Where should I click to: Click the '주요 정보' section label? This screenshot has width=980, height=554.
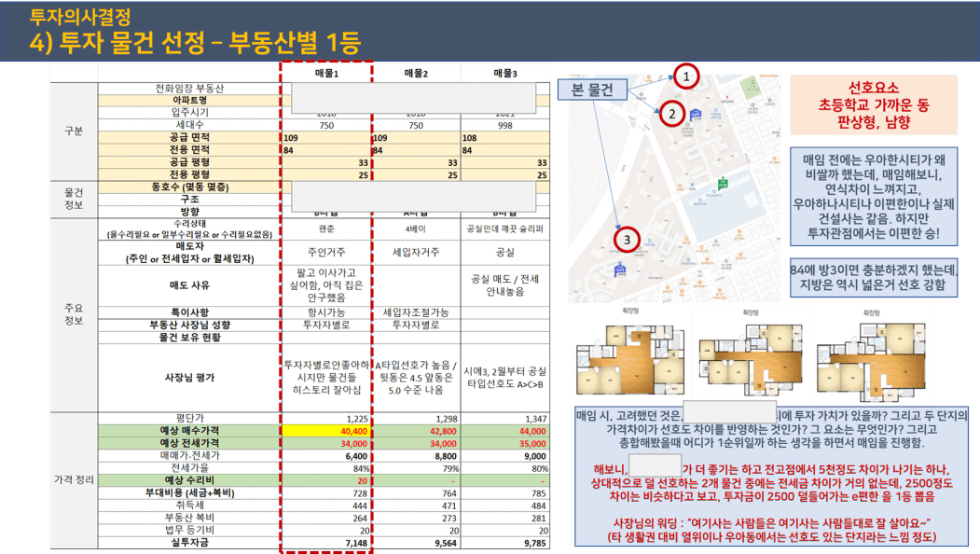74,312
